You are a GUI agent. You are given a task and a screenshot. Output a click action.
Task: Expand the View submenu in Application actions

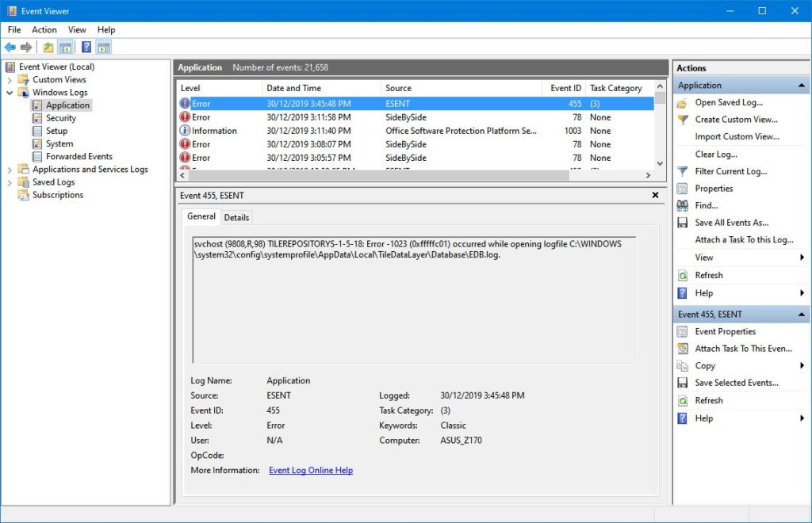click(x=802, y=258)
